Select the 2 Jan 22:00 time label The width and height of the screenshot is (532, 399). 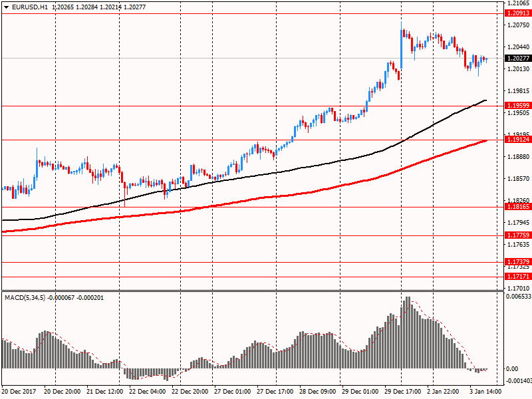(x=443, y=392)
